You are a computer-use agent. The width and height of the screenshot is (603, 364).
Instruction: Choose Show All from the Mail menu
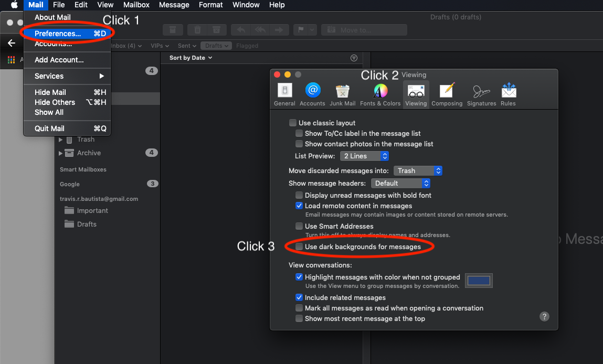click(67, 112)
